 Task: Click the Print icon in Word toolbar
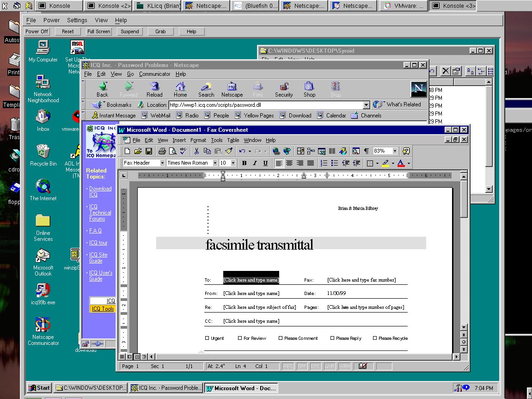(x=162, y=151)
